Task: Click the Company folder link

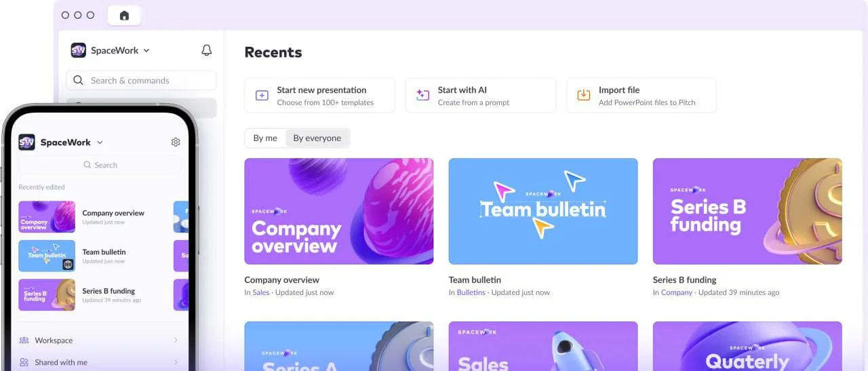Action: (677, 292)
